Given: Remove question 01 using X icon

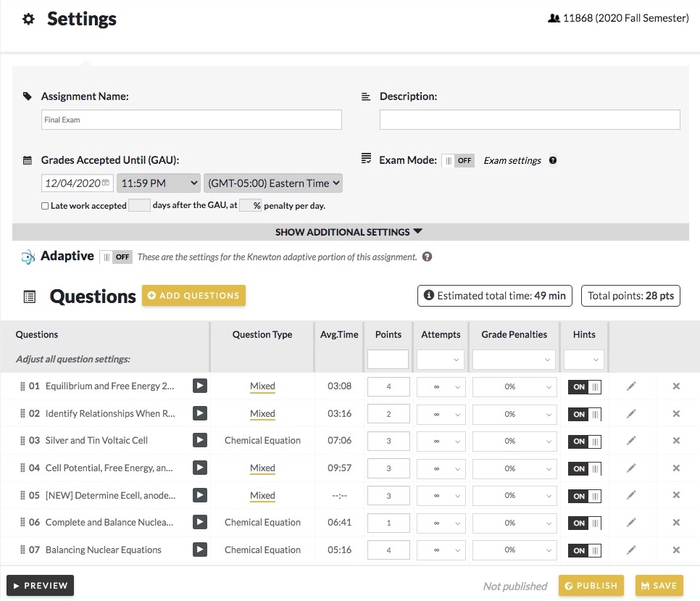Looking at the screenshot, I should (676, 386).
